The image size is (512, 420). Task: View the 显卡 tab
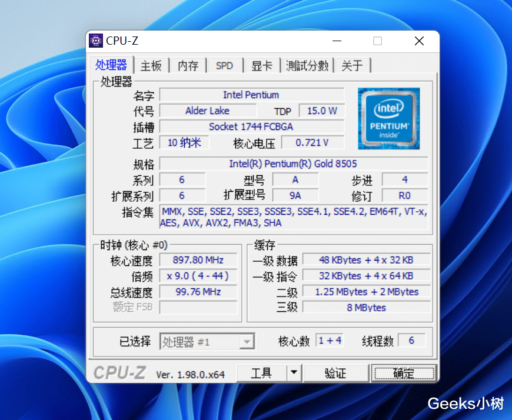(x=261, y=65)
